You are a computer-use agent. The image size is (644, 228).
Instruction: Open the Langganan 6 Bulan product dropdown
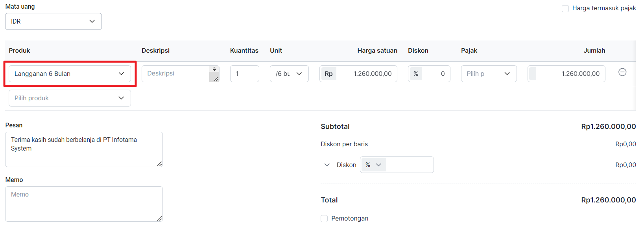coord(70,74)
